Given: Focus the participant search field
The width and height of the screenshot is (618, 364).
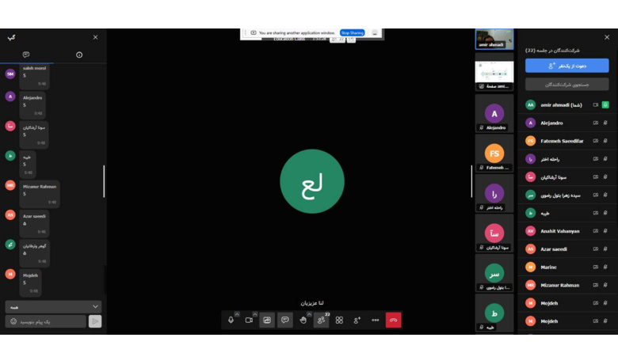Looking at the screenshot, I should click(566, 84).
